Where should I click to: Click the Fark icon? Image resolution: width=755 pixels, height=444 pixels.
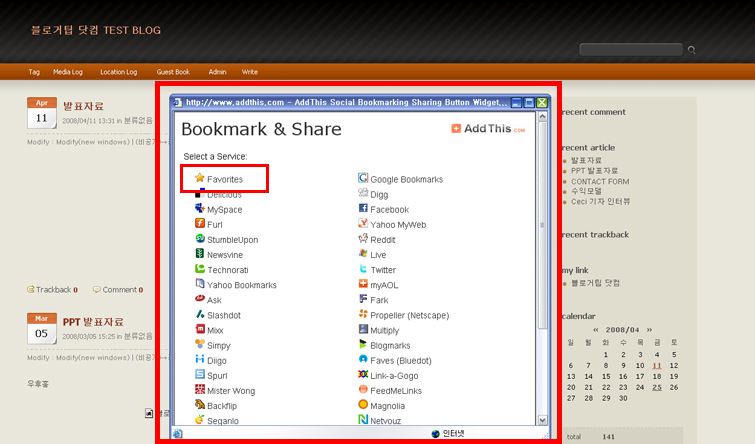pyautogui.click(x=363, y=299)
